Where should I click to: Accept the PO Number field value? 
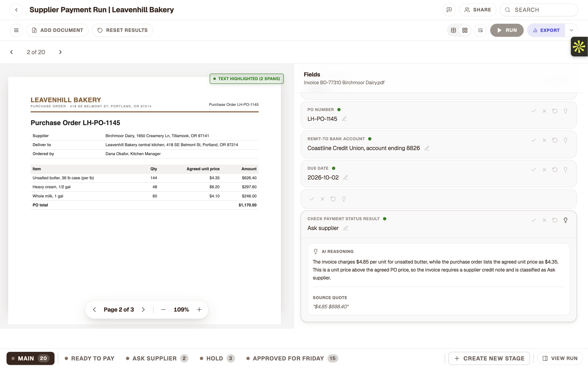533,111
